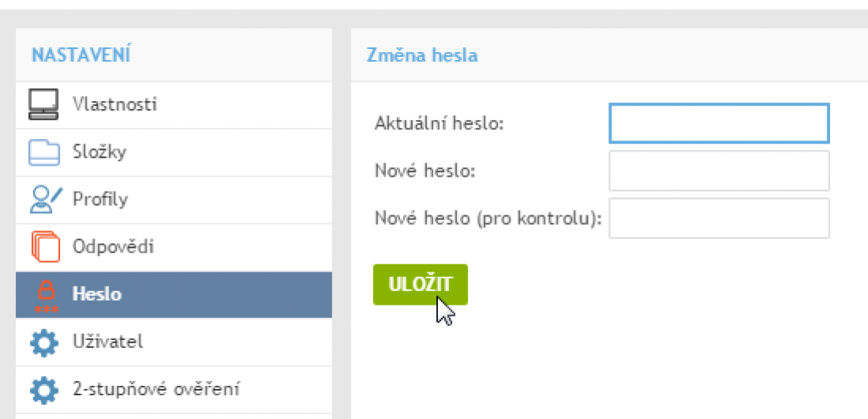Viewport: 868px width, 419px height.
Task: Click the gear icon beside Uživatel
Action: coord(44,342)
